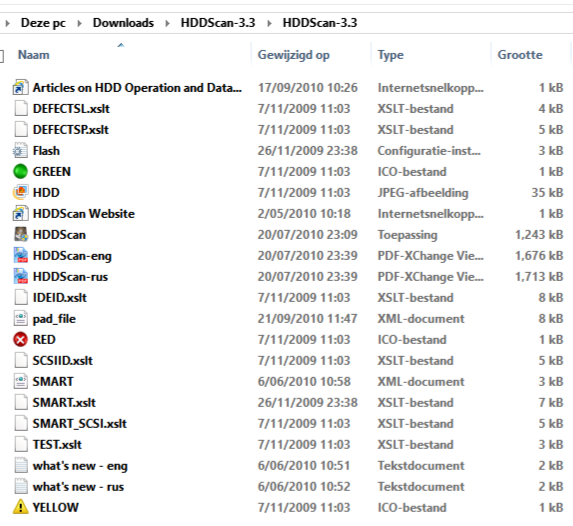
Task: Expand the arrow after Downloads in breadcrumb
Action: coord(167,23)
